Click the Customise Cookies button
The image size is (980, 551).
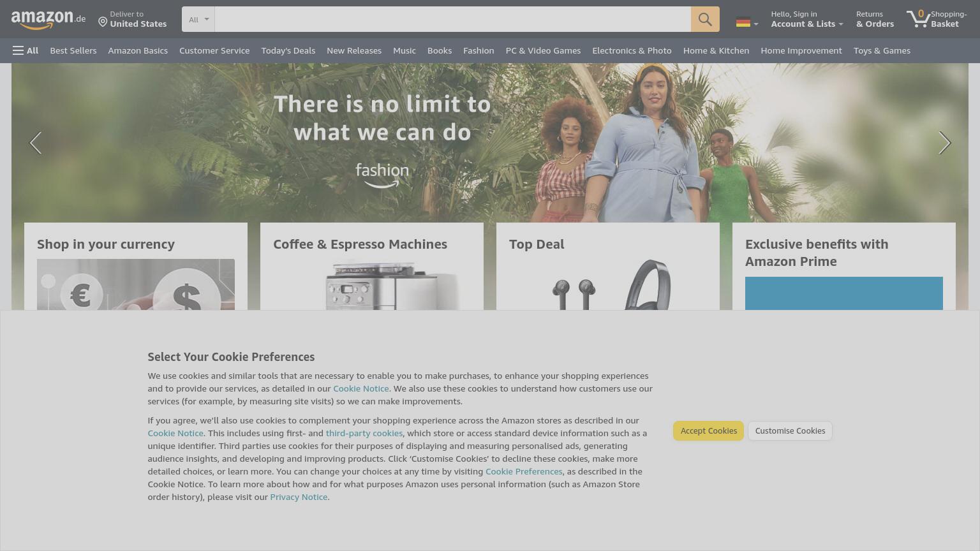pos(790,430)
